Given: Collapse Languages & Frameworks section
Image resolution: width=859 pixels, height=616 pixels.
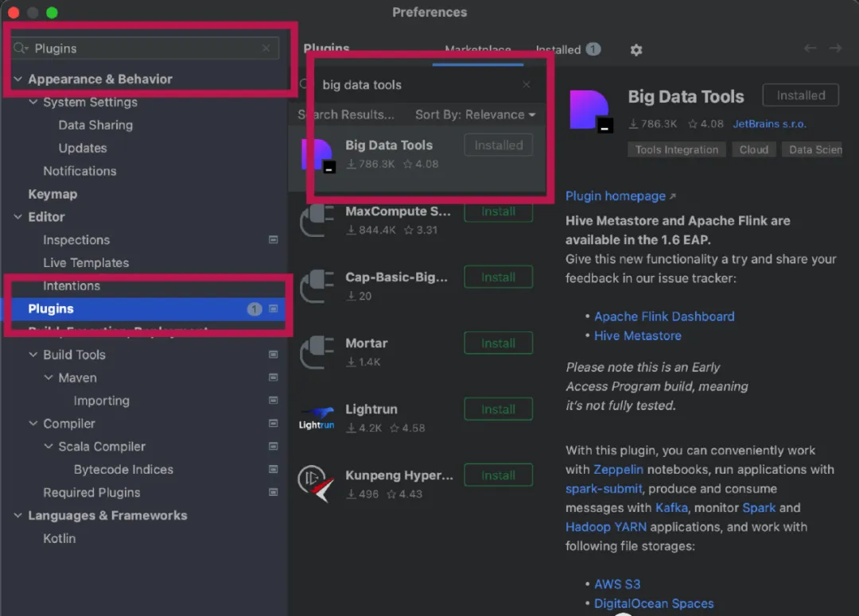Looking at the screenshot, I should (x=18, y=515).
